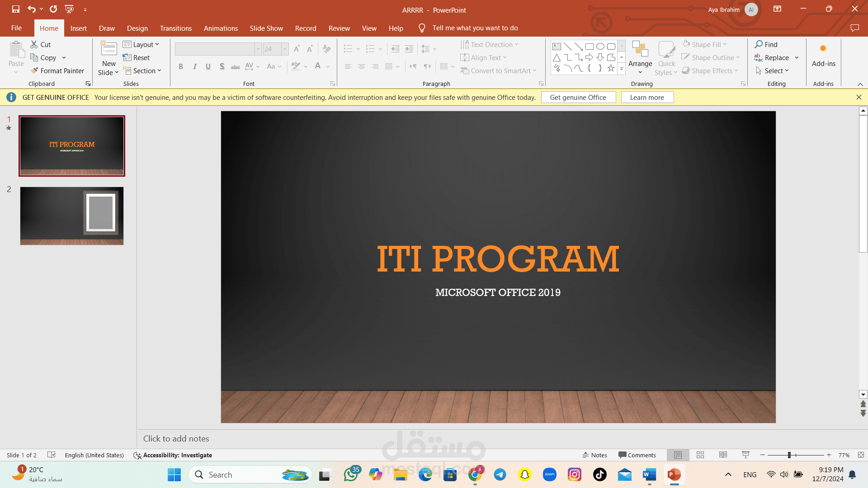Toggle Italic formatting

click(194, 66)
